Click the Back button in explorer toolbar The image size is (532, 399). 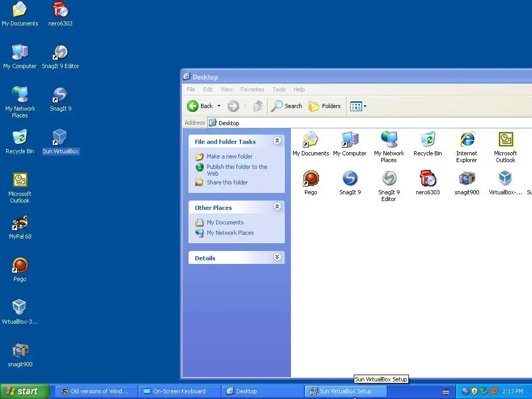pyautogui.click(x=200, y=106)
